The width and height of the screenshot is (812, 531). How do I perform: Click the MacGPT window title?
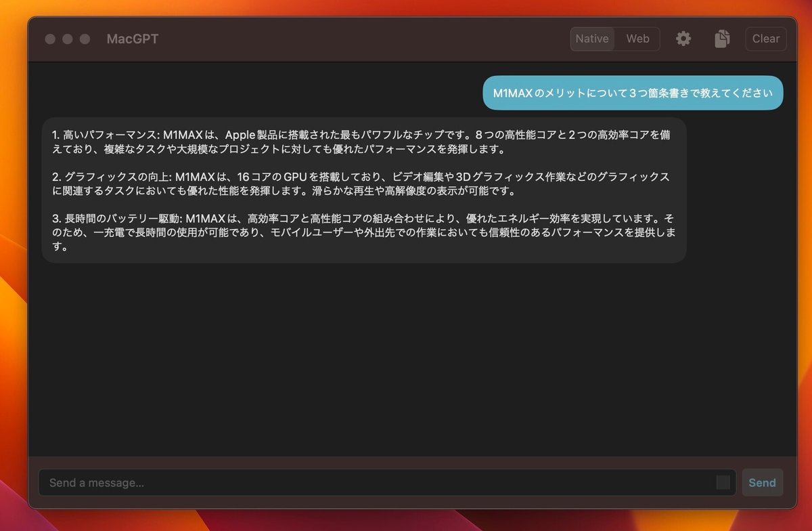coord(133,39)
